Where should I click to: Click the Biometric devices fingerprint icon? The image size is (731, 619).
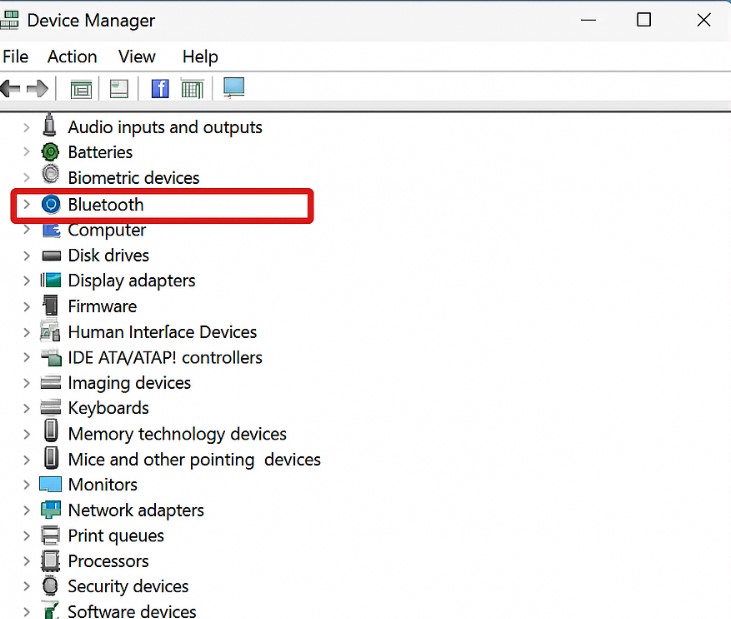[51, 177]
